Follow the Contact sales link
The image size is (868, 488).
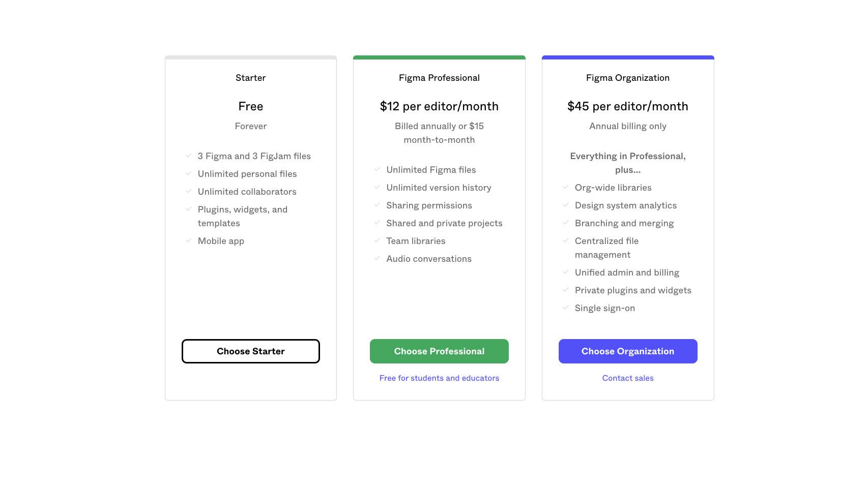627,378
